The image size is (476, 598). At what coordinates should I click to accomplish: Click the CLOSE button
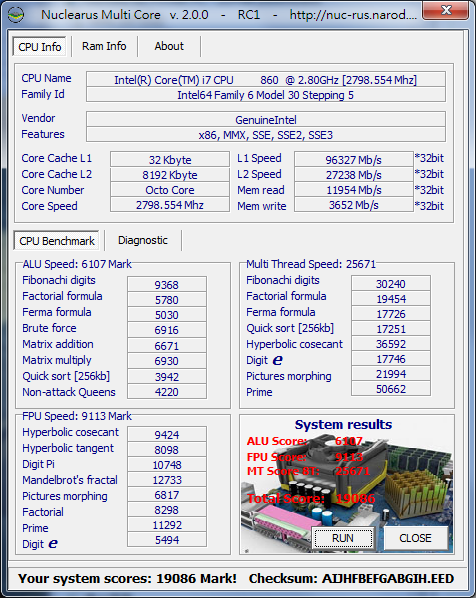click(415, 538)
